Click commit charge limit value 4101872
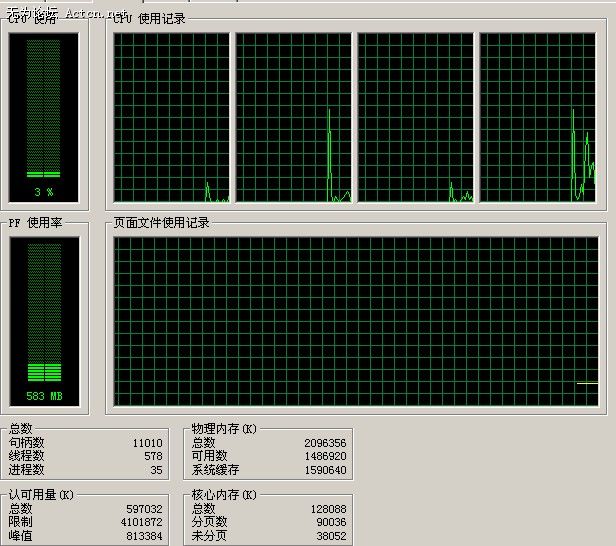Image resolution: width=616 pixels, height=546 pixels. point(141,522)
